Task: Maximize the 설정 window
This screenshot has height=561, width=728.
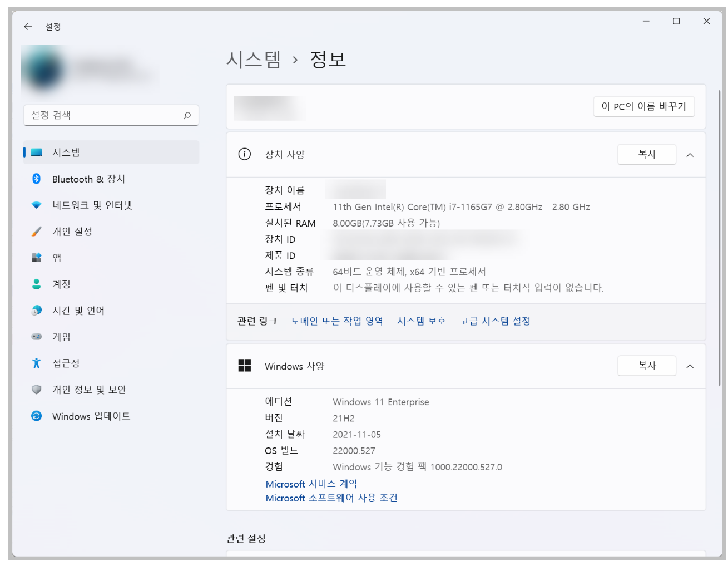Action: coord(676,21)
